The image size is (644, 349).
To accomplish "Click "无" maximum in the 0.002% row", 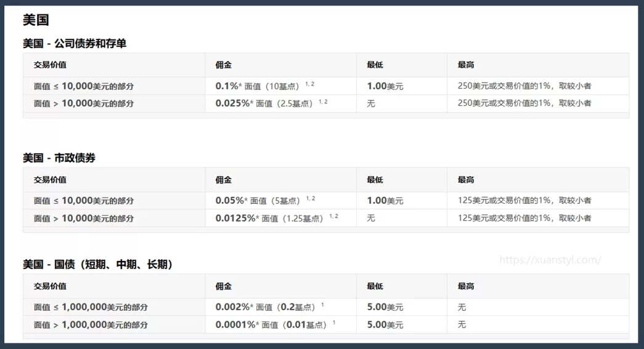I will pyautogui.click(x=462, y=307).
